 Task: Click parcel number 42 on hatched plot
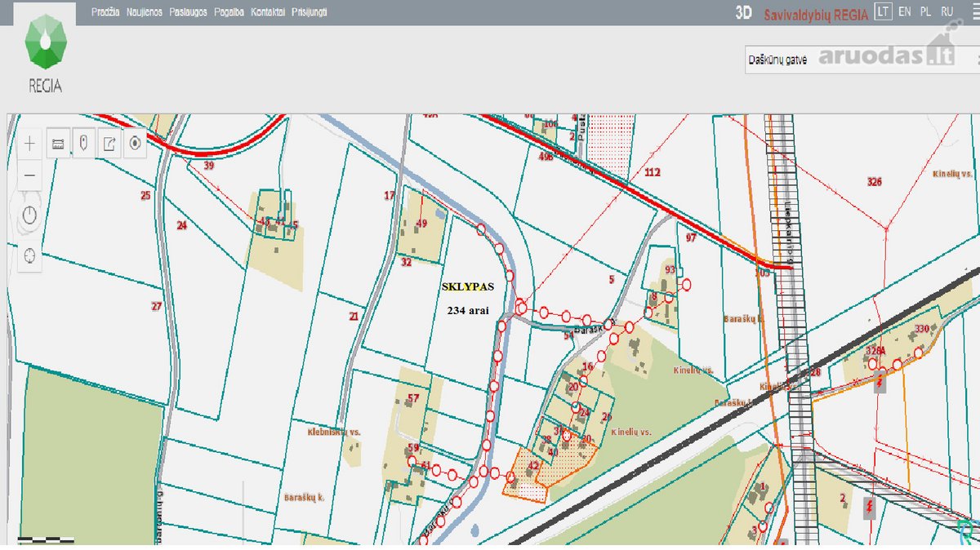[533, 465]
